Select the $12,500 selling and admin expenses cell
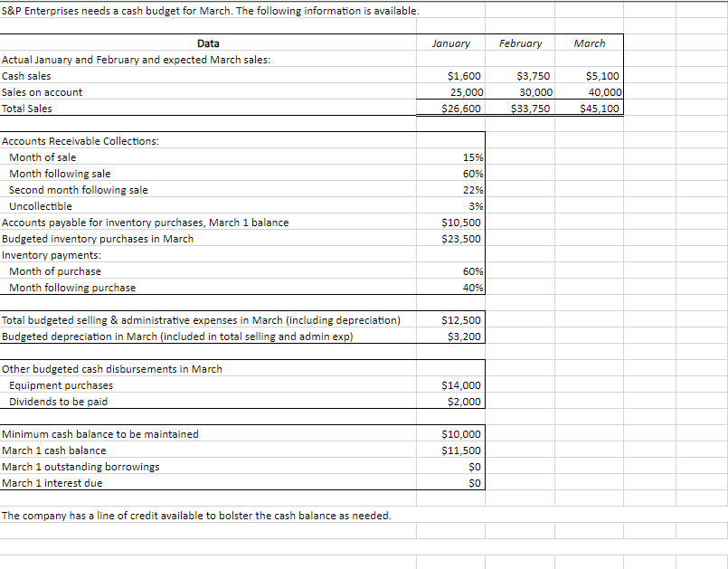The image size is (728, 569). point(464,320)
